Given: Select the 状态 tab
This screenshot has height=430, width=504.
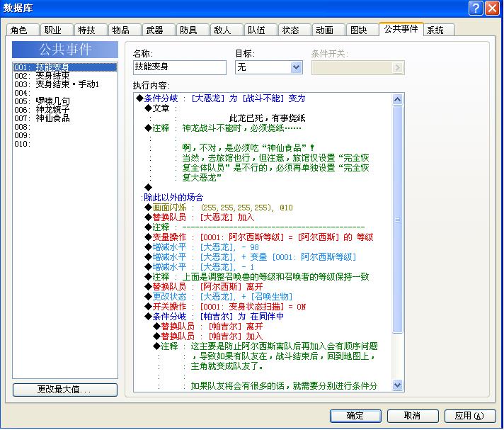Looking at the screenshot, I should pyautogui.click(x=294, y=30).
